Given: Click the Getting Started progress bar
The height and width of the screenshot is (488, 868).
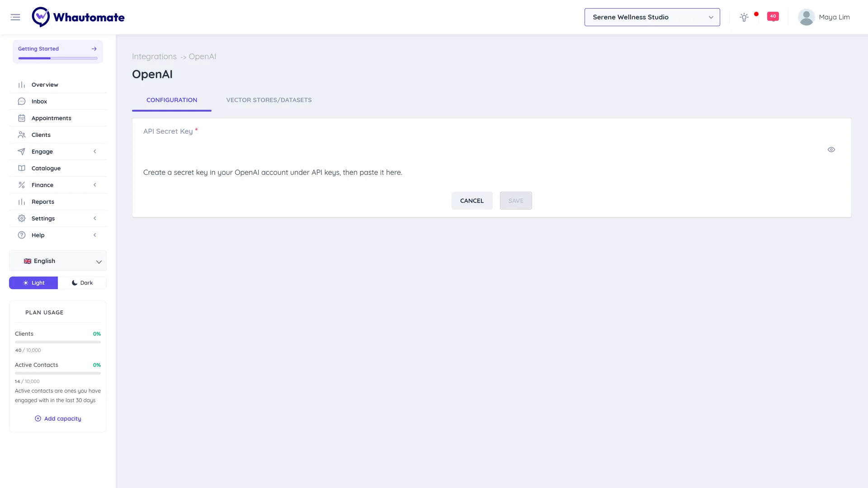Looking at the screenshot, I should [58, 58].
